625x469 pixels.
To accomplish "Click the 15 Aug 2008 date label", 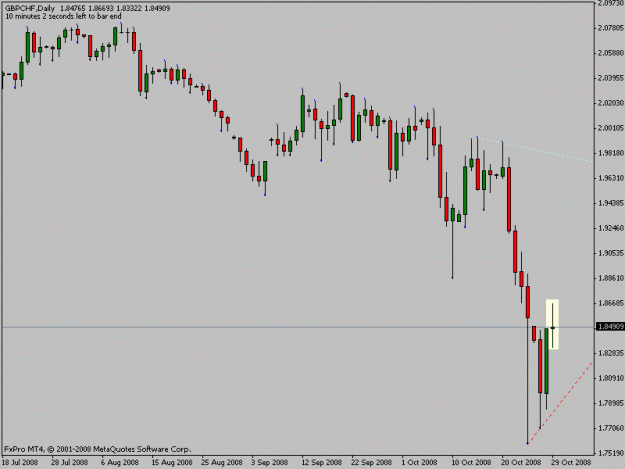I will pos(171,463).
